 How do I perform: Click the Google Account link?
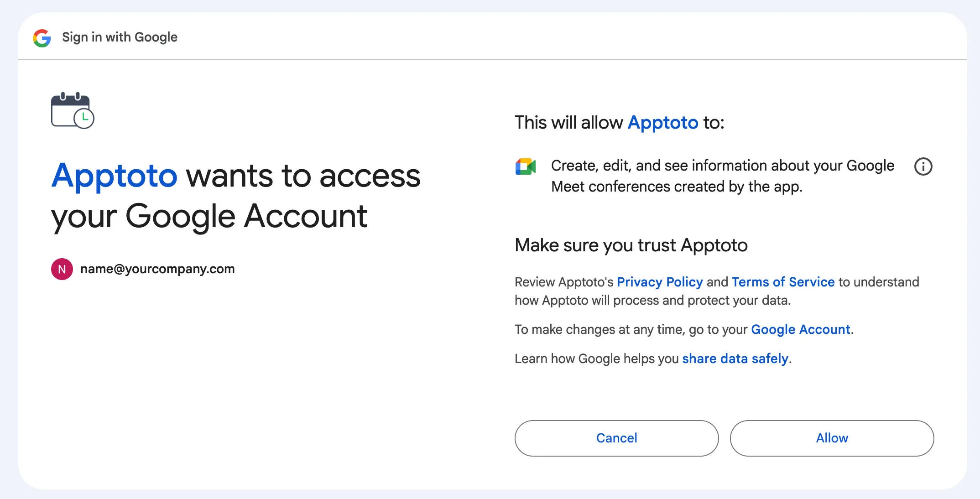[801, 329]
